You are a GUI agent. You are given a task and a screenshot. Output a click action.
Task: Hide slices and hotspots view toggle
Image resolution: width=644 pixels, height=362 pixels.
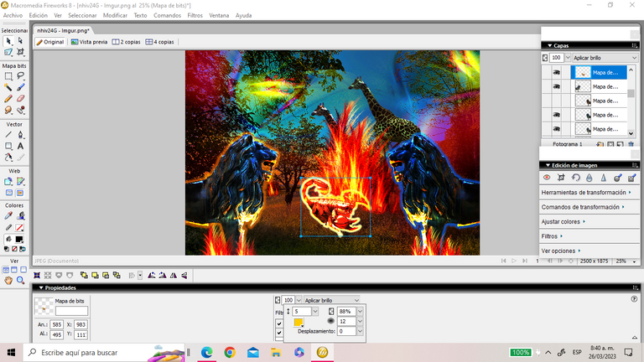[x=8, y=193]
